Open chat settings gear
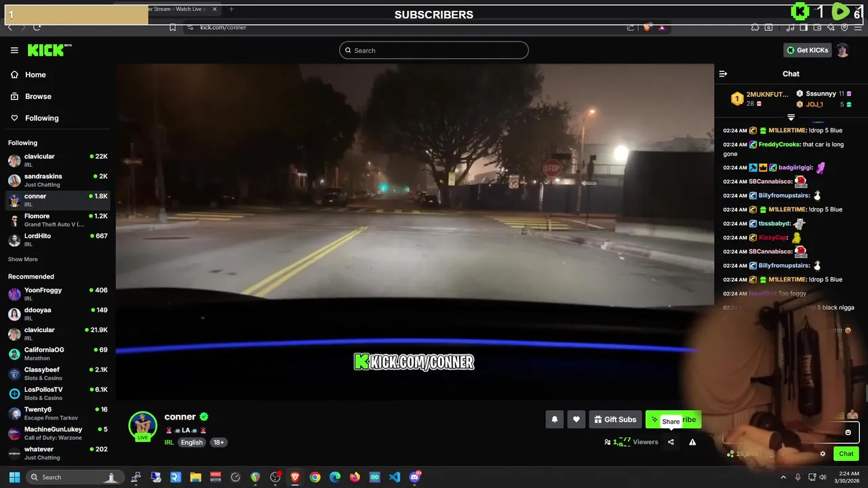The height and width of the screenshot is (488, 868). point(823,454)
